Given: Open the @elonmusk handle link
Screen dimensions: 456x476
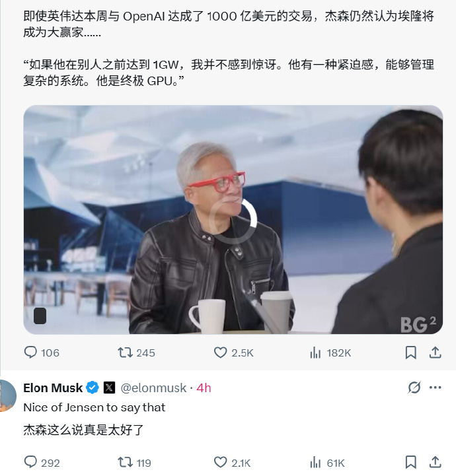Looking at the screenshot, I should coord(153,388).
